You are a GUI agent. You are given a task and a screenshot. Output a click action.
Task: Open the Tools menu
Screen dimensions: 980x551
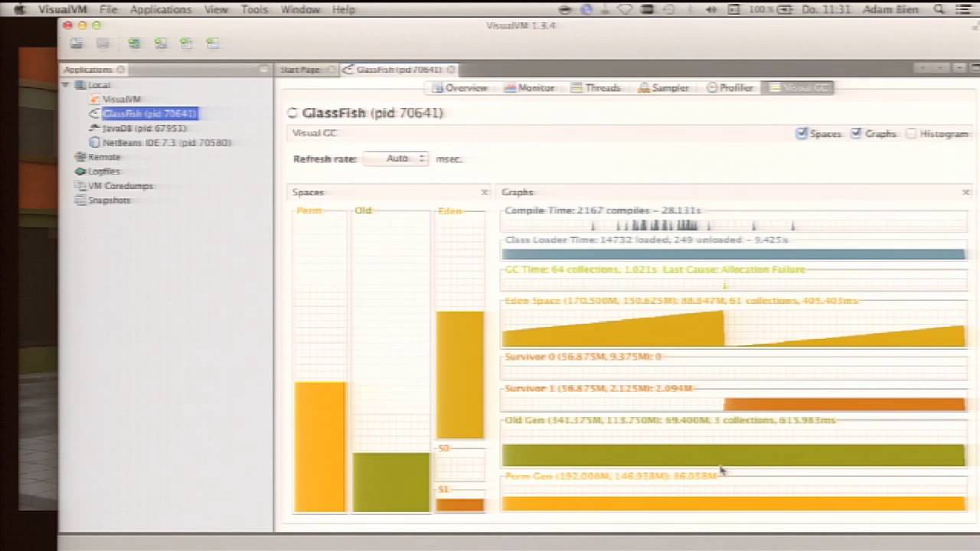pyautogui.click(x=254, y=9)
